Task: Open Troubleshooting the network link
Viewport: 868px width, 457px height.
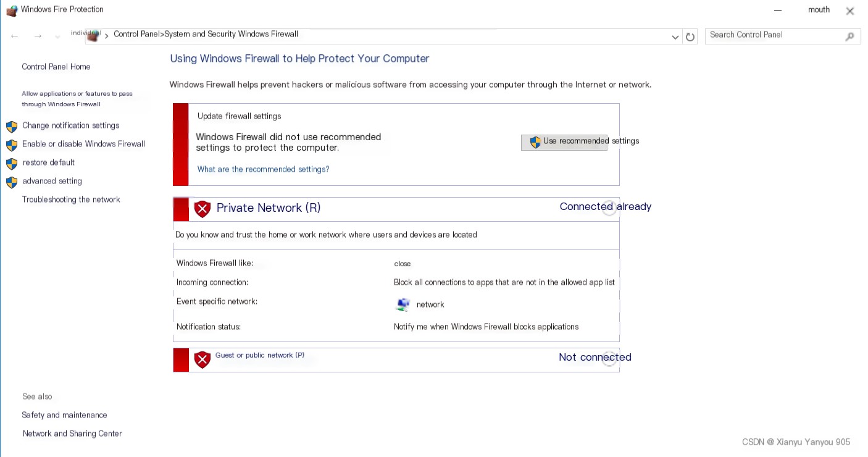Action: [x=71, y=199]
